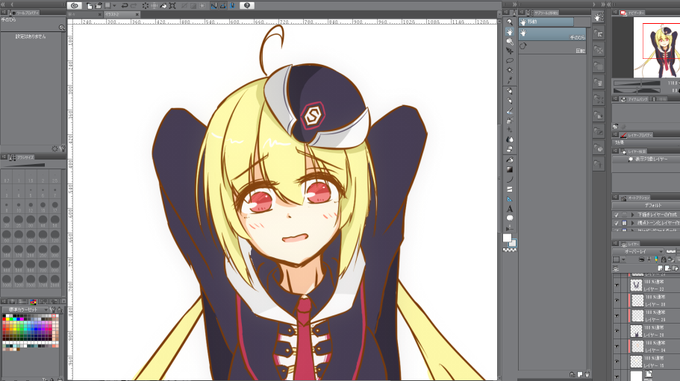
Task: Click the CLIP STUDIO launcher icon
Action: tap(75, 6)
